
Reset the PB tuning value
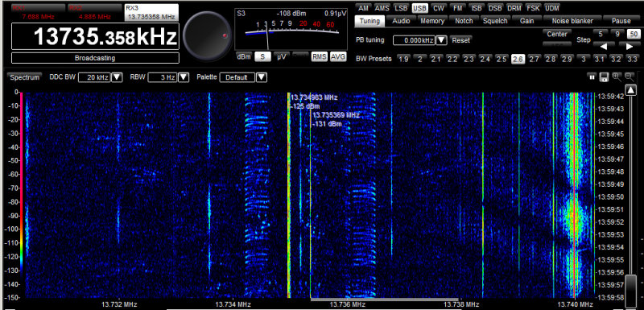tap(460, 40)
